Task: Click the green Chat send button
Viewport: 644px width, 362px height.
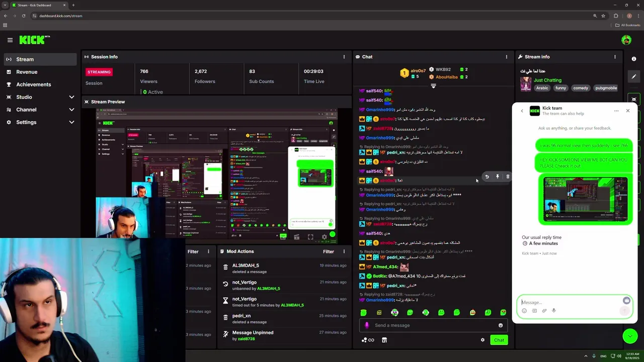Action: 499,340
